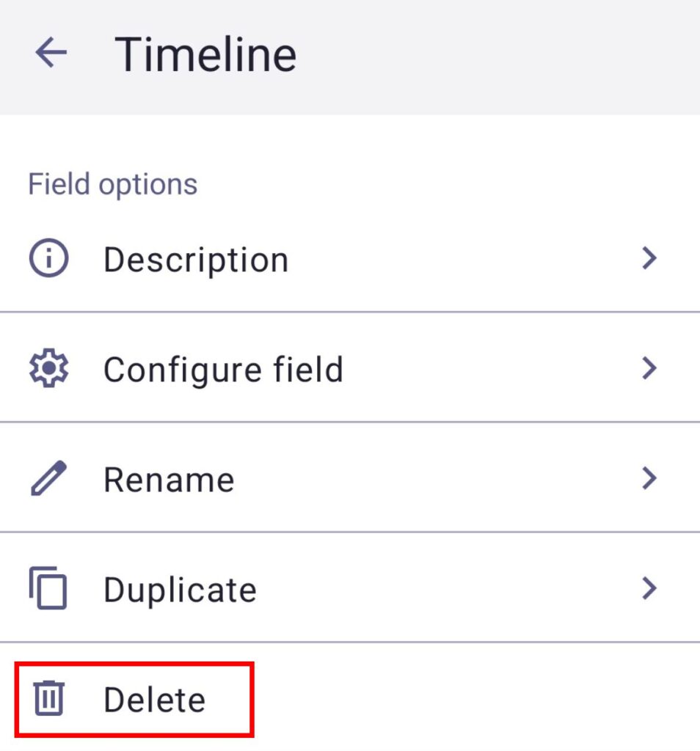Click the chevron on the Rename row
Viewport: 700px width, 751px height.
pyautogui.click(x=649, y=478)
